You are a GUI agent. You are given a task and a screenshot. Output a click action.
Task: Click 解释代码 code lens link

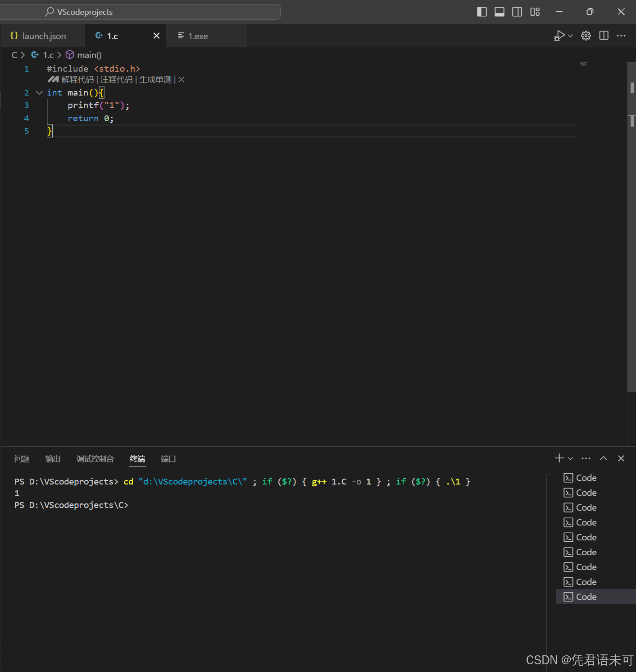(77, 80)
